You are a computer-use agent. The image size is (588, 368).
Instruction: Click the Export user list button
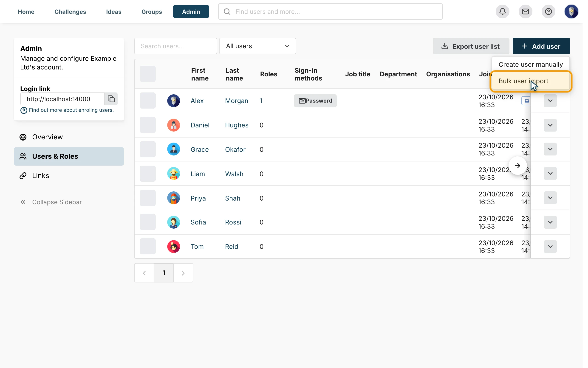click(471, 46)
